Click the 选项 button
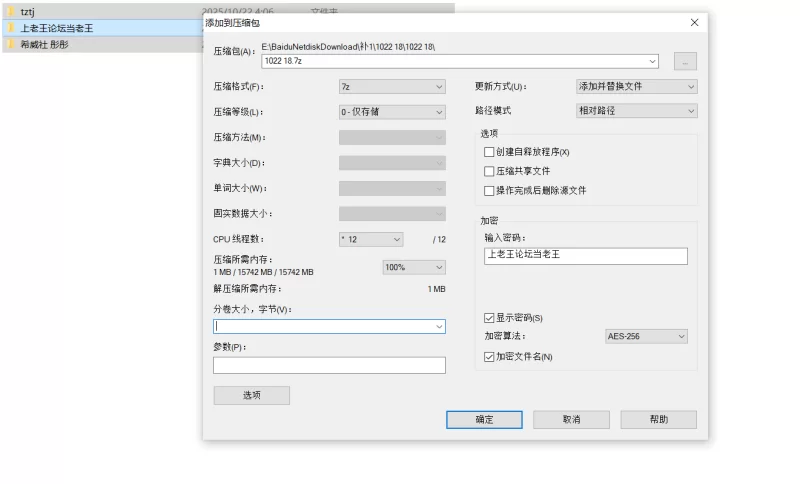 (251, 395)
